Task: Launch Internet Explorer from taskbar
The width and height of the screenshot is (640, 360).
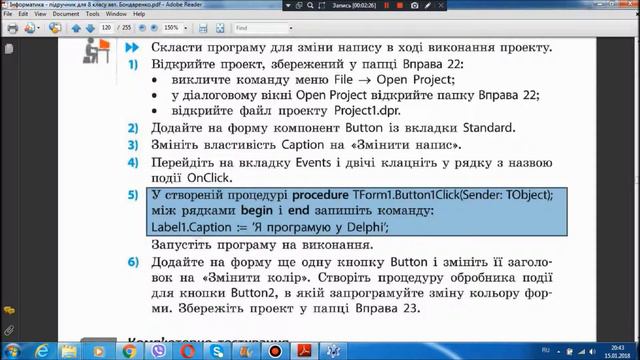Action: coord(42,351)
